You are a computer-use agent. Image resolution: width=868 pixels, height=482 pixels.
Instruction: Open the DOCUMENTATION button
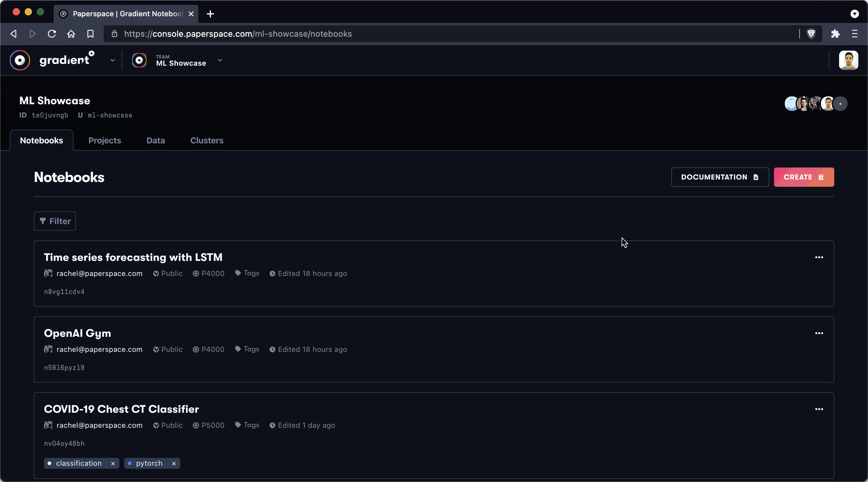click(x=720, y=177)
